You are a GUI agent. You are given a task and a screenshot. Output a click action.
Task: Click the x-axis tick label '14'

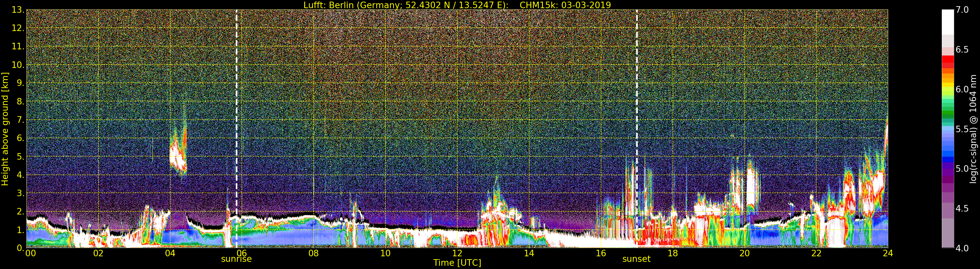click(529, 253)
